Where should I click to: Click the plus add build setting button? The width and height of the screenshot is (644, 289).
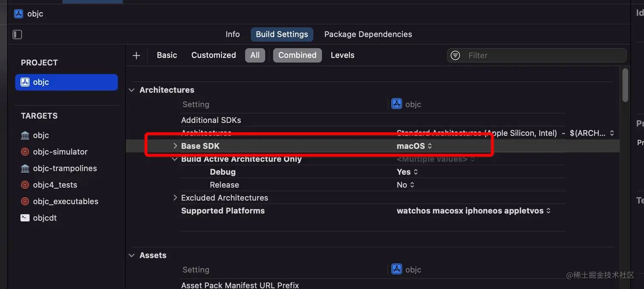tap(136, 55)
